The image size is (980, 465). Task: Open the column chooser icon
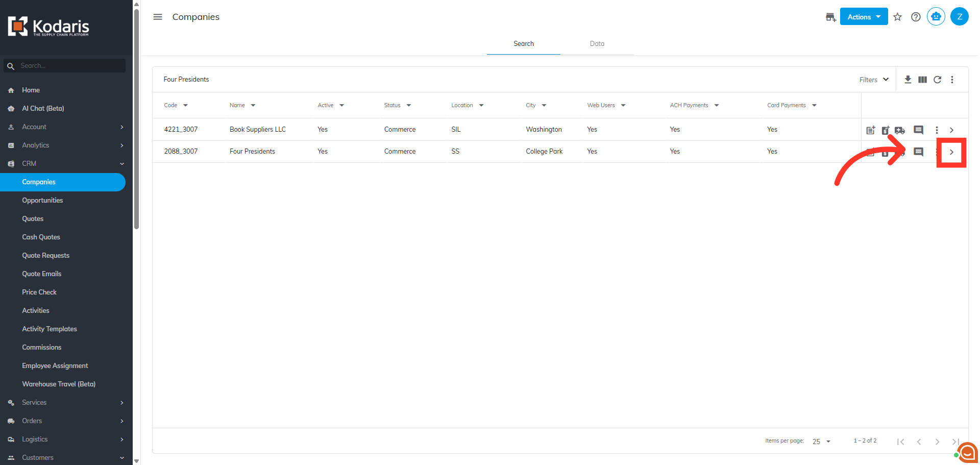(923, 80)
